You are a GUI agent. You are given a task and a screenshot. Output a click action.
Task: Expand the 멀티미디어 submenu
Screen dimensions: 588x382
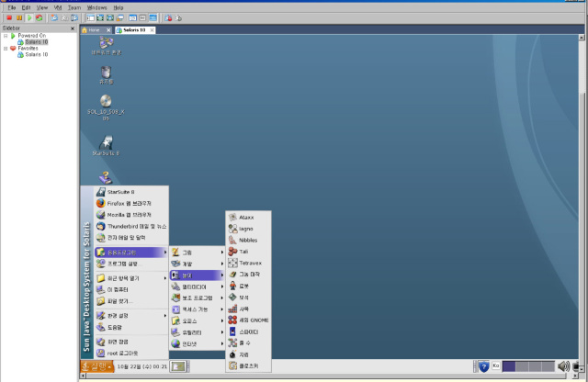[198, 286]
